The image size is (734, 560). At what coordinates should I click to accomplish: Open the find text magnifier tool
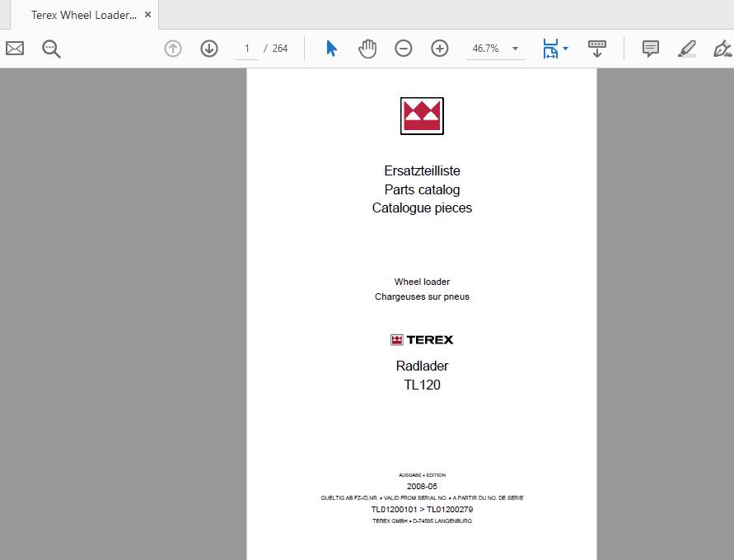[x=51, y=49]
